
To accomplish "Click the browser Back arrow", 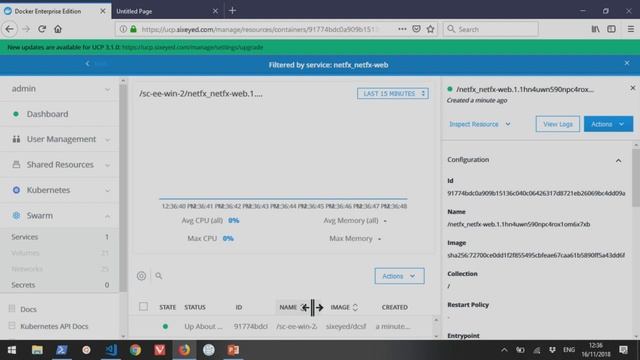I will [9, 29].
